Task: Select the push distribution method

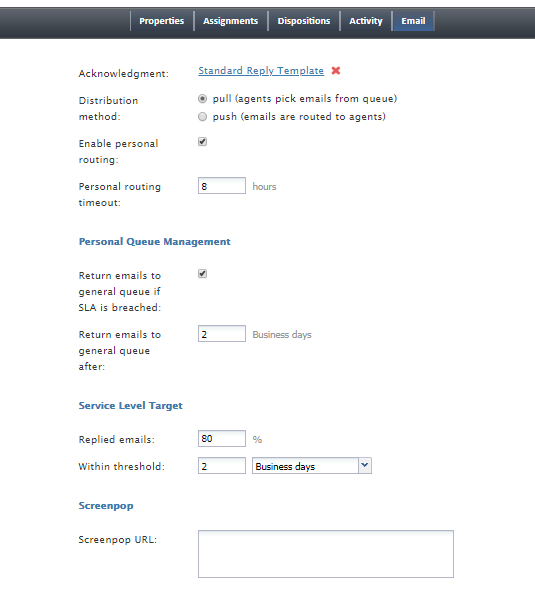Action: coord(202,117)
